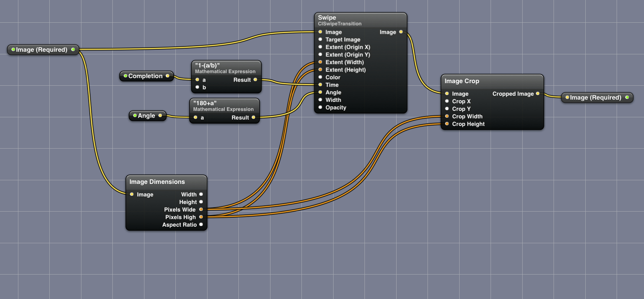Click the Opacity input port on Swipe node
This screenshot has width=644, height=299.
pyautogui.click(x=320, y=107)
